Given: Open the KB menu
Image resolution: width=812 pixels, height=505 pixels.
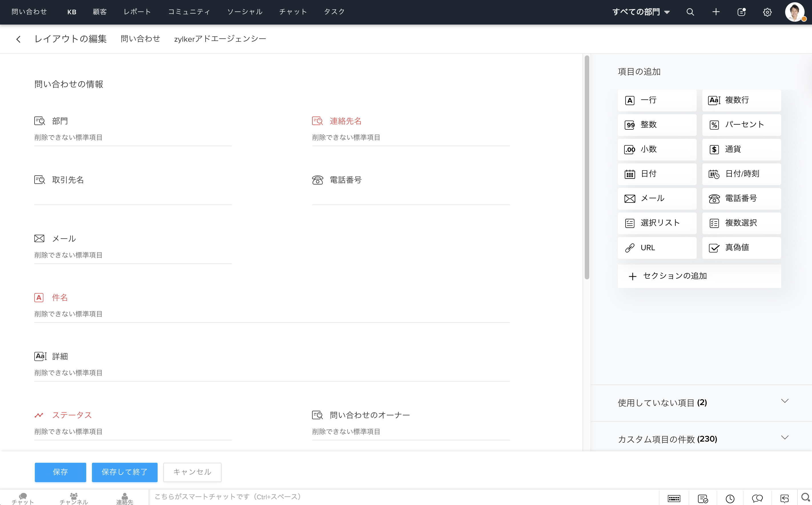Looking at the screenshot, I should pos(72,12).
